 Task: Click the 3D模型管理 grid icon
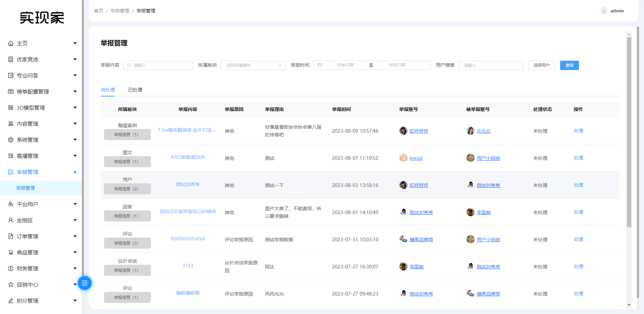tap(11, 108)
